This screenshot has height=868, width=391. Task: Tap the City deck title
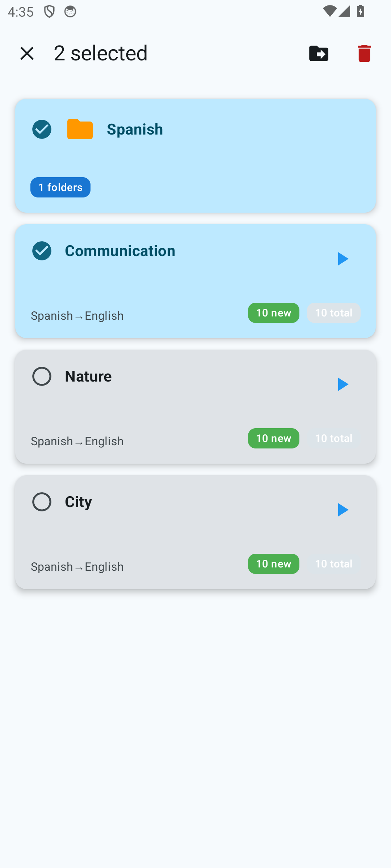(78, 502)
